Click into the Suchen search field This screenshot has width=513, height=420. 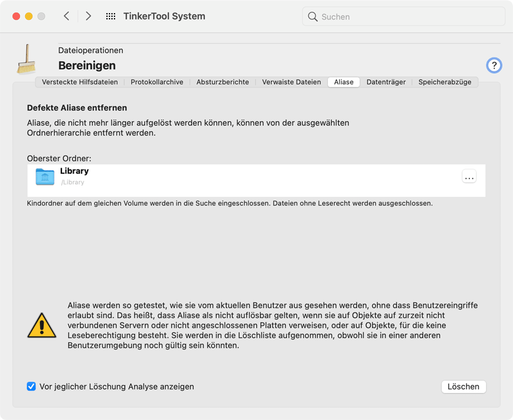pos(404,17)
